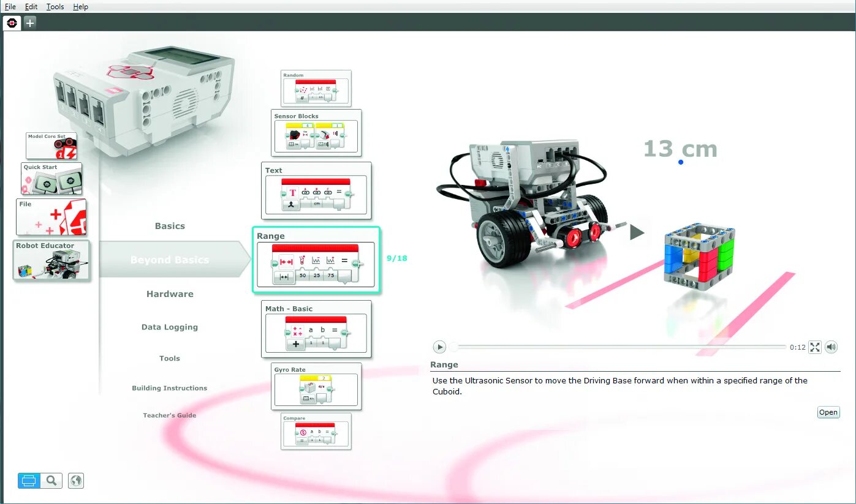Viewport: 856px width, 504px height.
Task: Select the Range tutorial card
Action: click(x=316, y=260)
